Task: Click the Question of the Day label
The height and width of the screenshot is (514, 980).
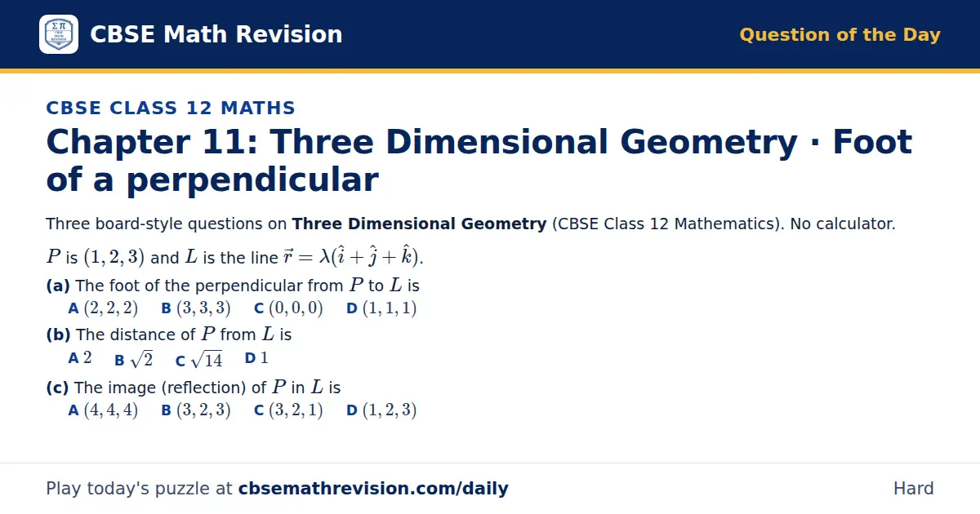Action: pos(840,35)
